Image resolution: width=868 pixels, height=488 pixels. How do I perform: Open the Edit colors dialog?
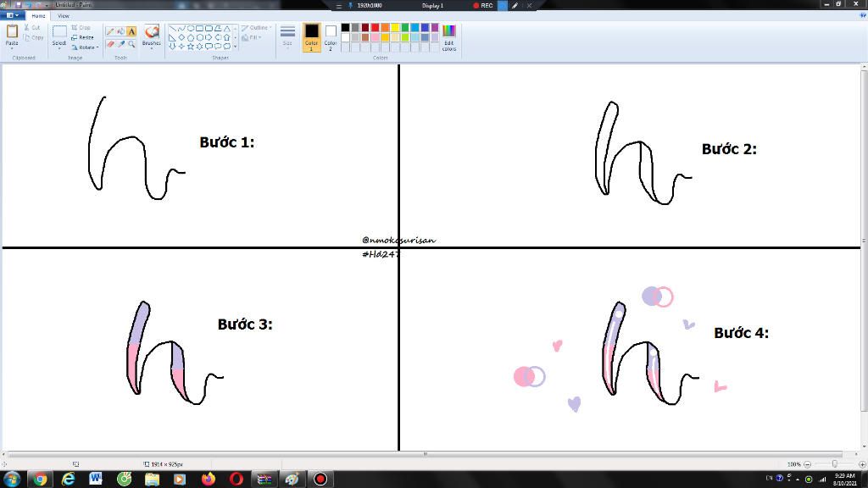pyautogui.click(x=449, y=37)
